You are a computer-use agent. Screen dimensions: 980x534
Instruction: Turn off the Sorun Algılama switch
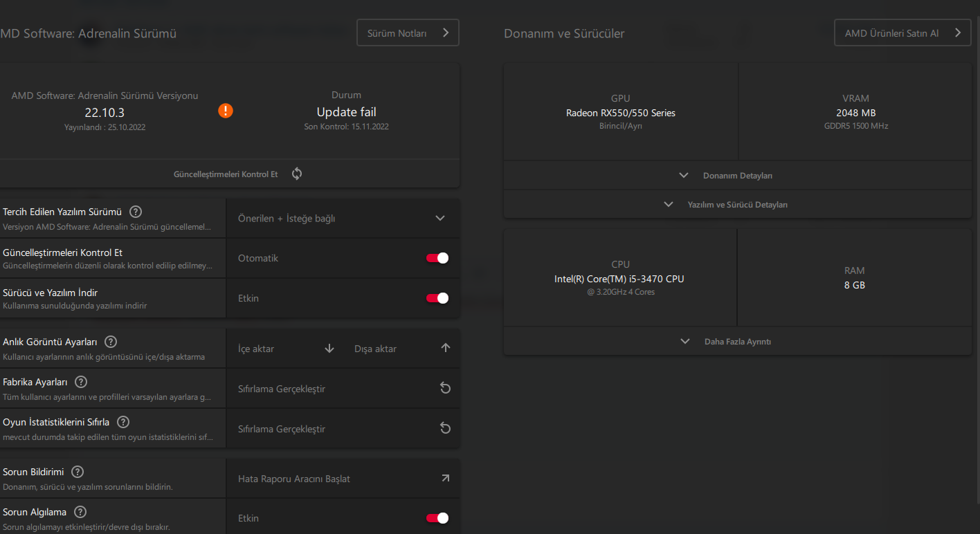coord(437,518)
